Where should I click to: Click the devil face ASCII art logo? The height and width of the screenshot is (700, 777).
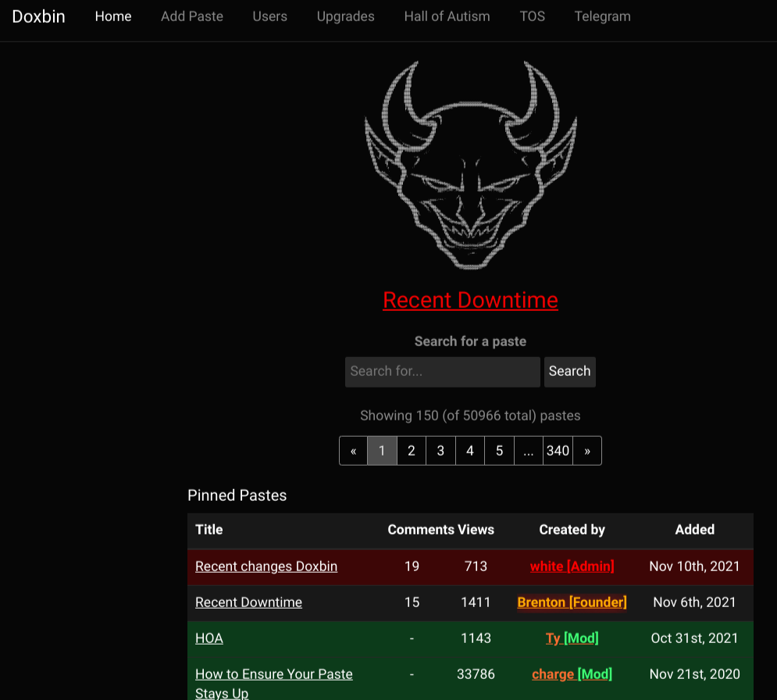tap(470, 166)
